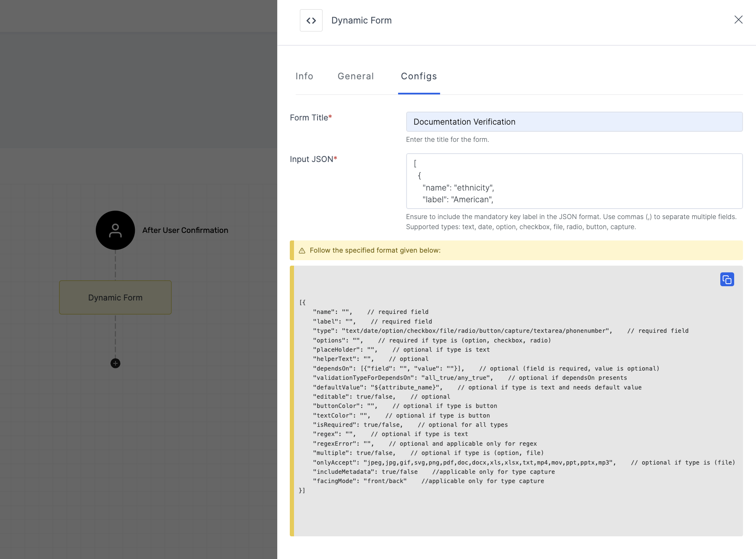Click the After User Confirmation user icon
The width and height of the screenshot is (756, 559).
[x=115, y=230]
